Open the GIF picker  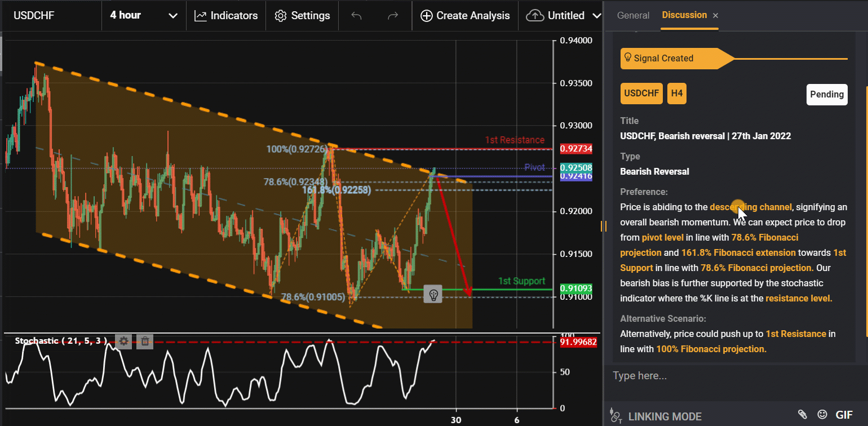844,415
